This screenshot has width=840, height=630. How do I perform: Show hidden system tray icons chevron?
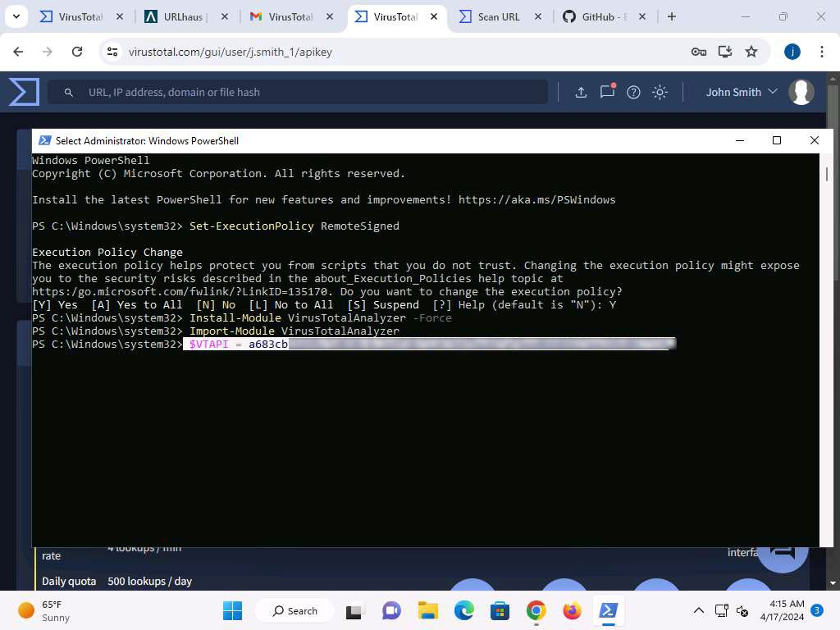[x=699, y=610]
